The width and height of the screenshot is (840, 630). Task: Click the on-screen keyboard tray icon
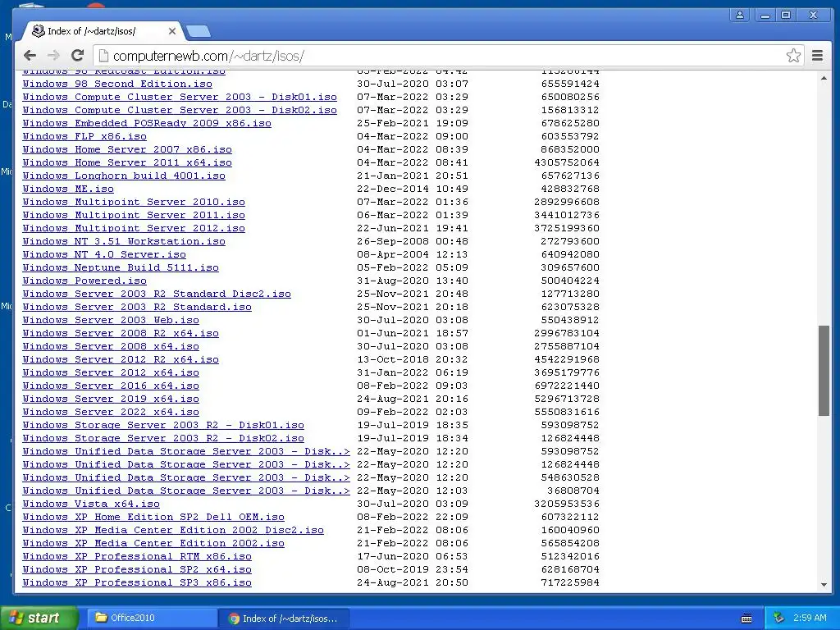click(746, 619)
